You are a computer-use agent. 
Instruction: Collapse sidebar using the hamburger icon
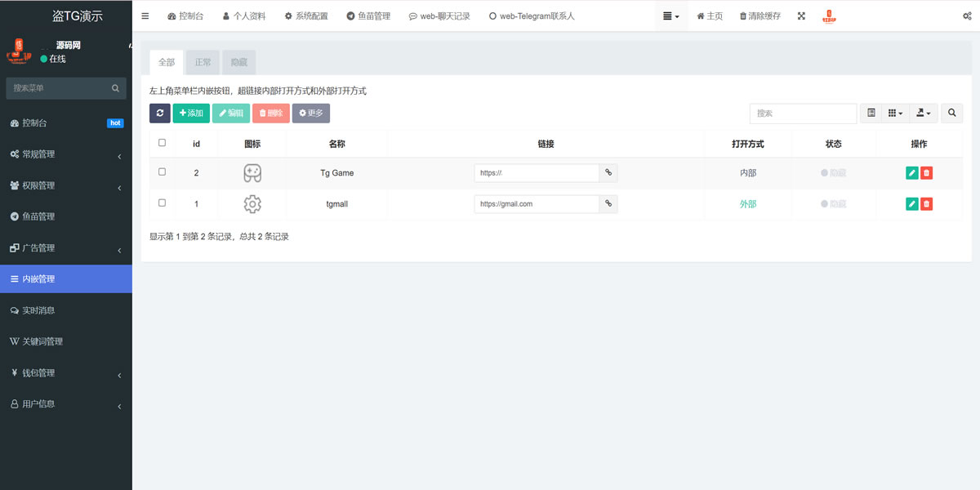(145, 16)
